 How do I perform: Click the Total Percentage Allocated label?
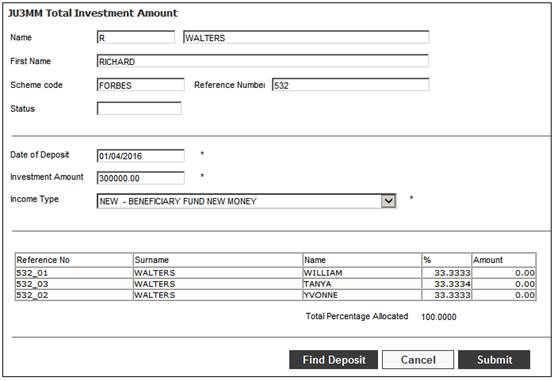[357, 316]
